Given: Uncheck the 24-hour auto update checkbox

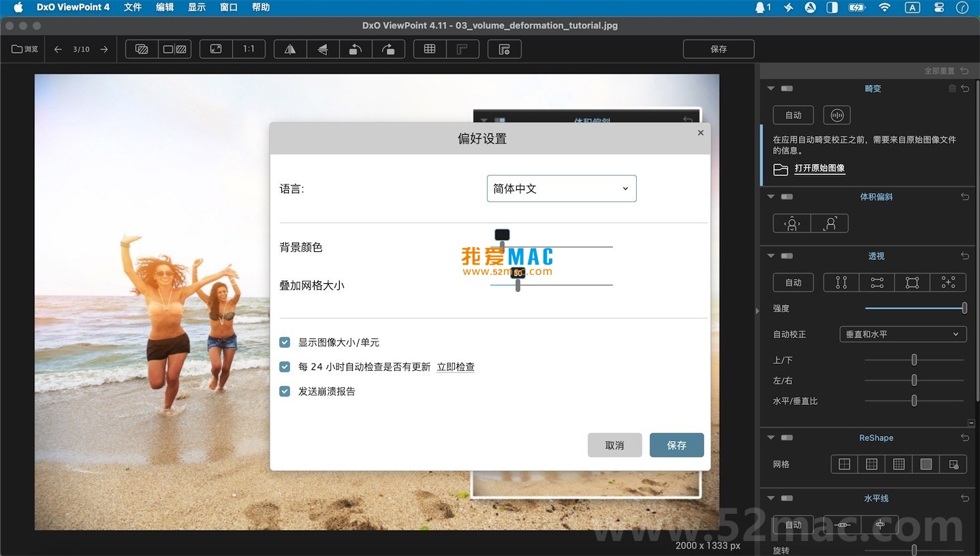Looking at the screenshot, I should click(x=285, y=367).
